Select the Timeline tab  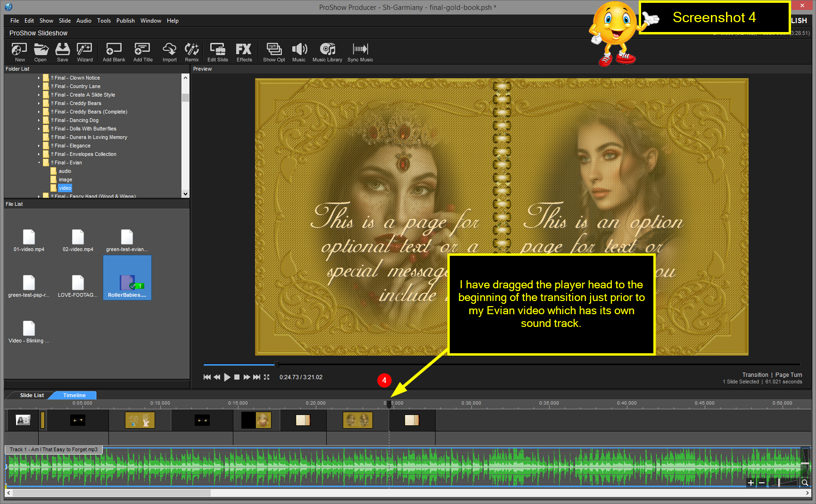pyautogui.click(x=74, y=395)
